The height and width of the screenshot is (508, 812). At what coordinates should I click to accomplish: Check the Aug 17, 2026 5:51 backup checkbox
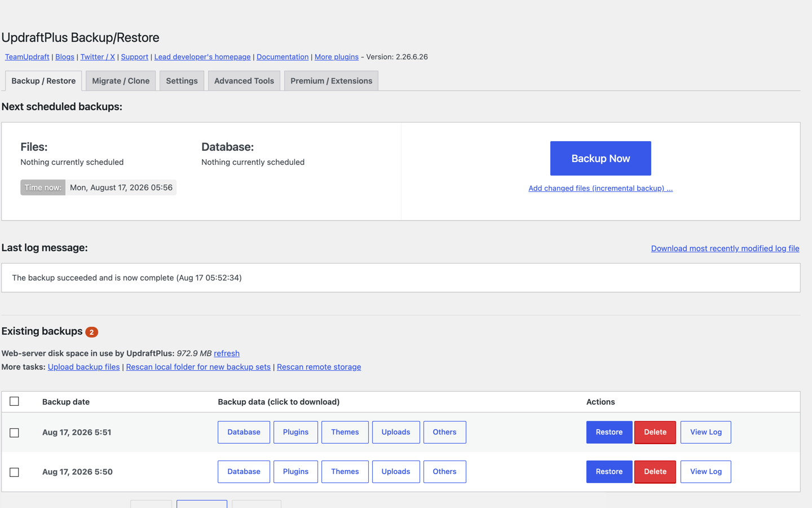point(15,432)
